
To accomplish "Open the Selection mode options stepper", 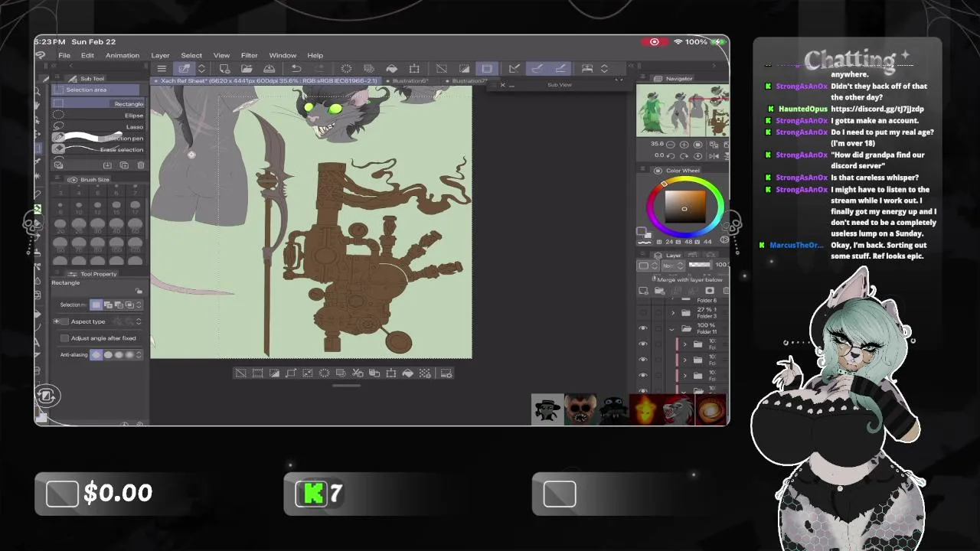I will pyautogui.click(x=139, y=305).
